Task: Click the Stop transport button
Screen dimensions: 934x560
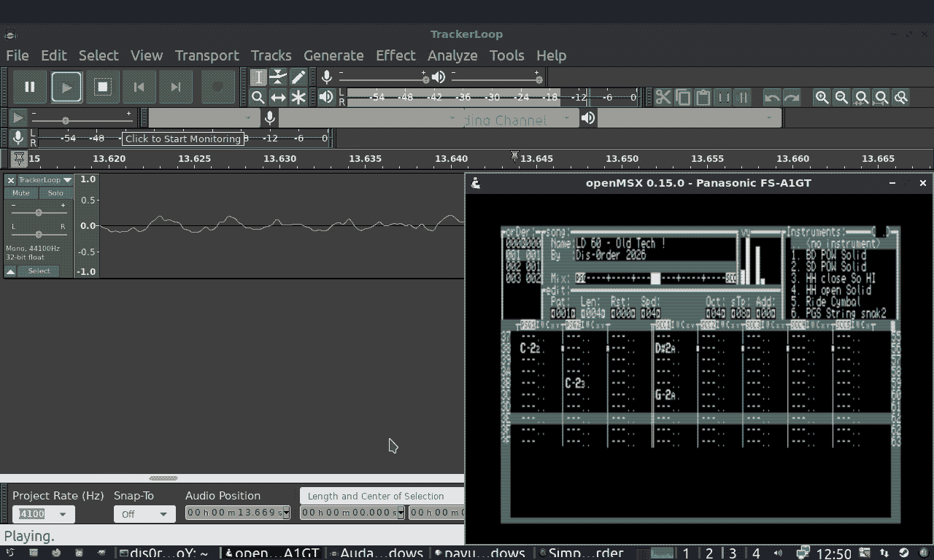Action: point(103,87)
